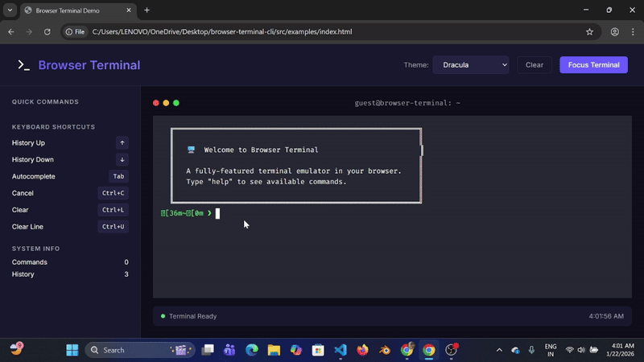The width and height of the screenshot is (644, 362).
Task: Open File Explorer from the taskbar
Action: click(x=274, y=350)
